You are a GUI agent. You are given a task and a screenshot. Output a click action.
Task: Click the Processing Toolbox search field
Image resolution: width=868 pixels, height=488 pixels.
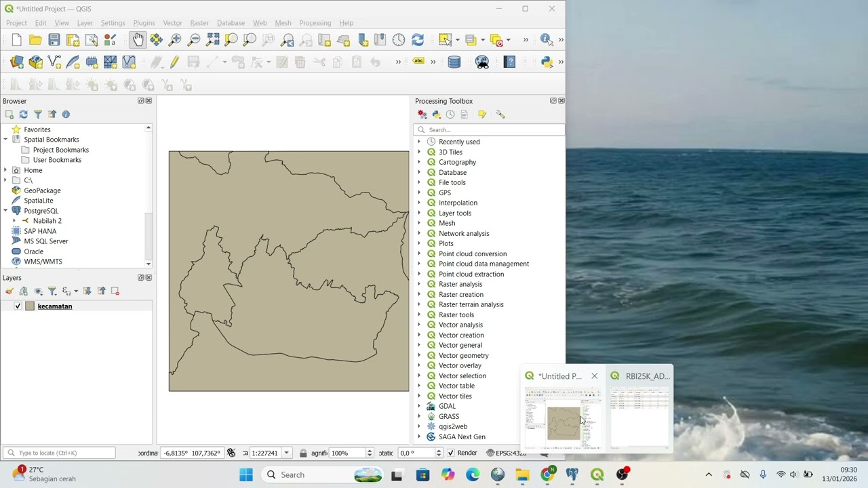[489, 129]
